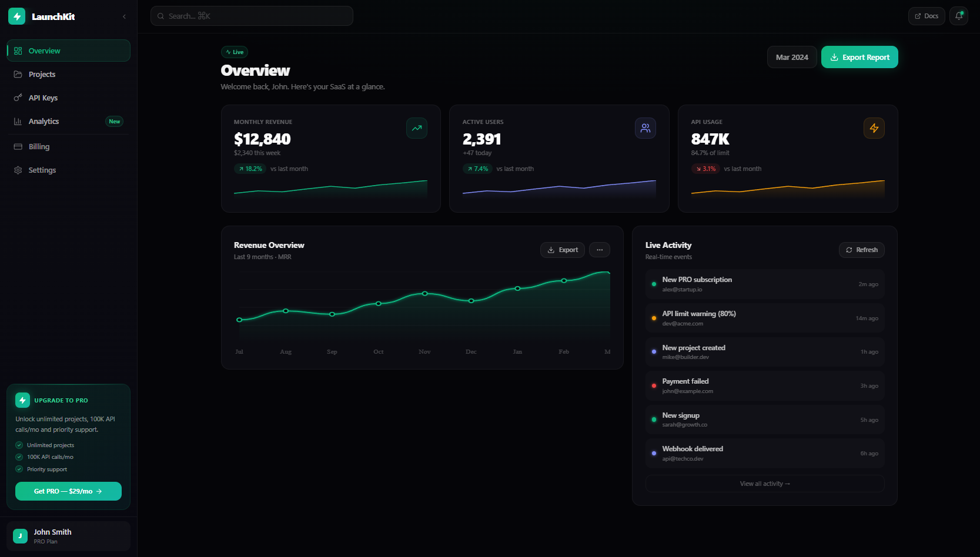Image resolution: width=980 pixels, height=557 pixels.
Task: Click the API Usage lightning icon
Action: pyautogui.click(x=874, y=128)
